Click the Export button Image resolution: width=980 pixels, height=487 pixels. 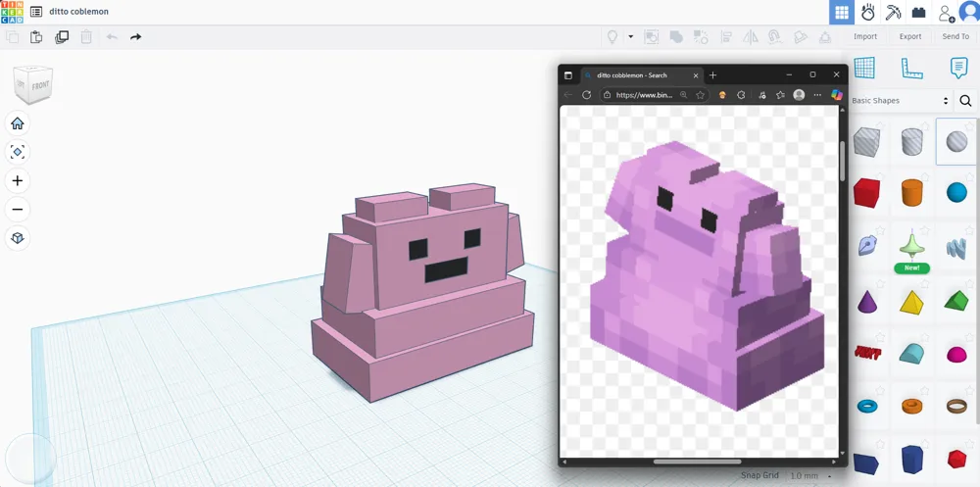tap(910, 36)
